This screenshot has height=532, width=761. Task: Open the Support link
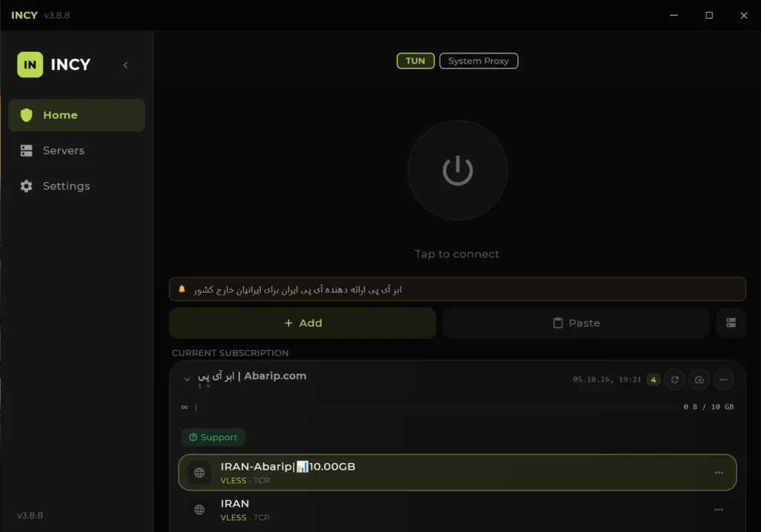pyautogui.click(x=213, y=438)
